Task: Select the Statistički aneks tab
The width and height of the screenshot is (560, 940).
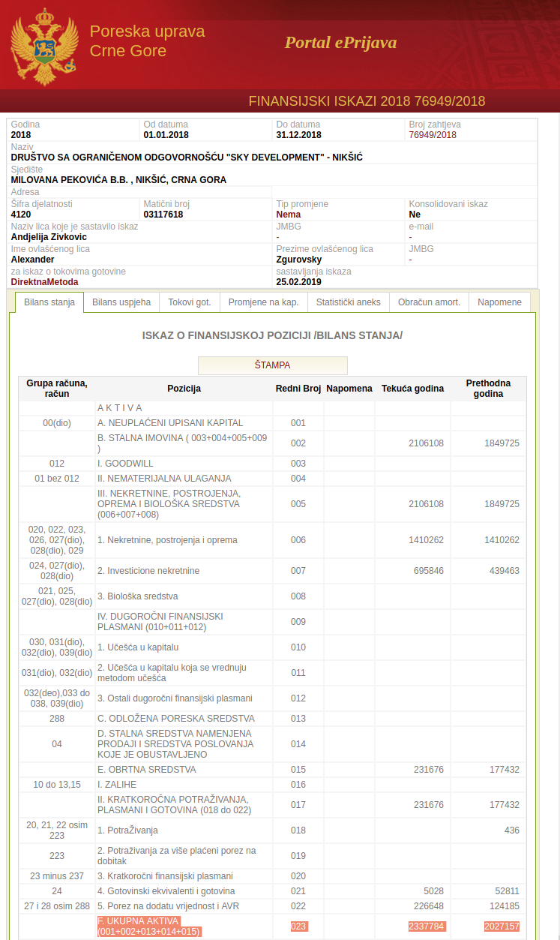Action: click(348, 302)
